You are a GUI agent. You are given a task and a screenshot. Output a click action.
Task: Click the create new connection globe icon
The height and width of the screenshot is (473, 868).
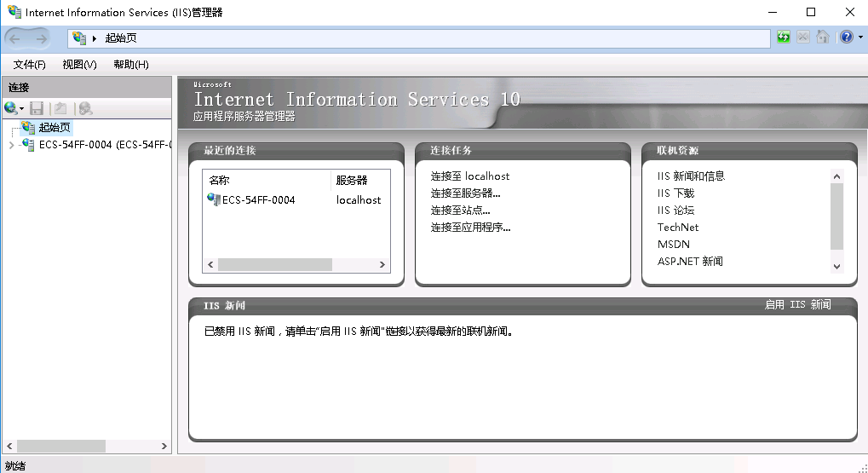(10, 108)
